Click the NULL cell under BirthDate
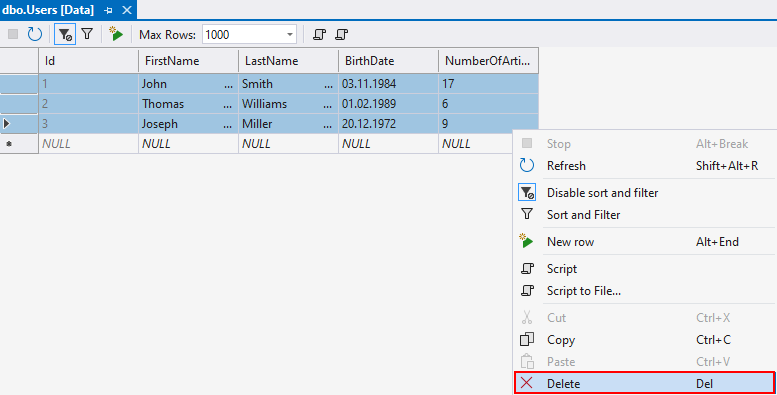 click(389, 144)
